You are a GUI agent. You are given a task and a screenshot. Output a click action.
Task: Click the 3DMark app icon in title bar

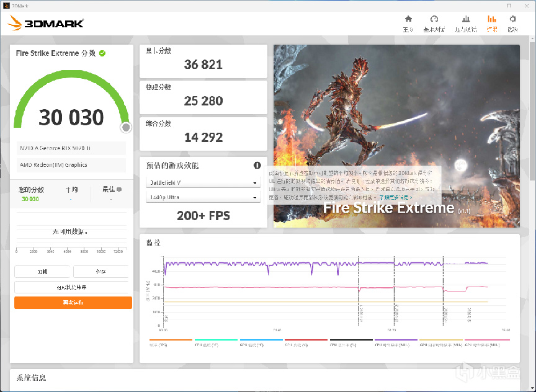[6, 6]
